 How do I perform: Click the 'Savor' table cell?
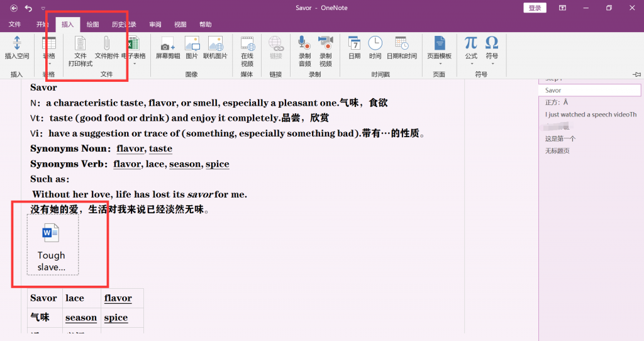pos(43,298)
